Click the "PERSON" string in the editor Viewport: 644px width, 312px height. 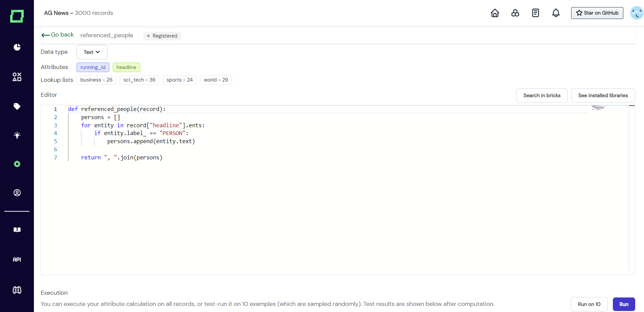click(172, 133)
